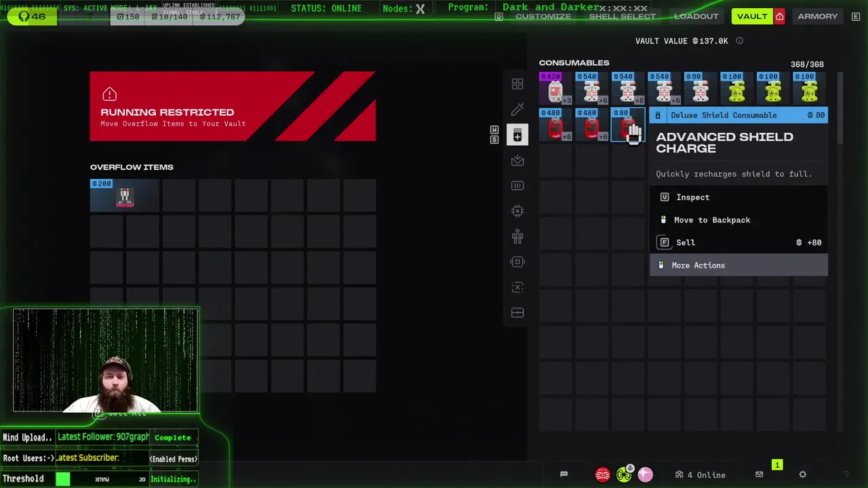Select the weapons category icon in vault sidebar

pos(517,109)
